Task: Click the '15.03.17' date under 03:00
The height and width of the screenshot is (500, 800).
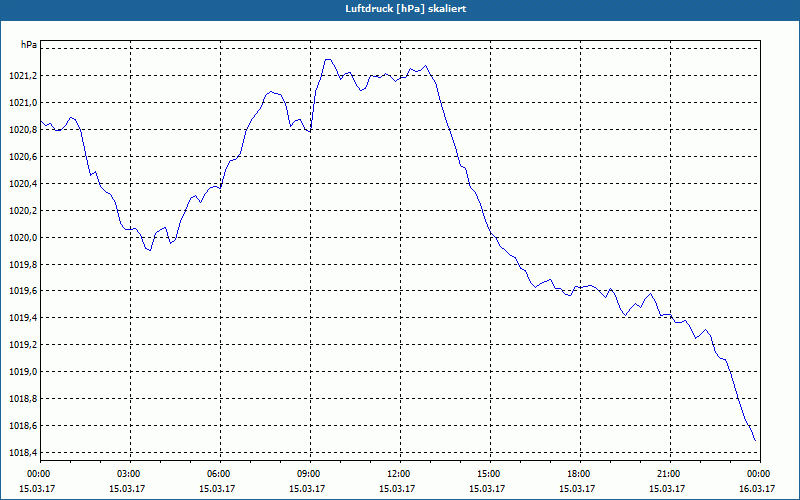Action: (127, 489)
